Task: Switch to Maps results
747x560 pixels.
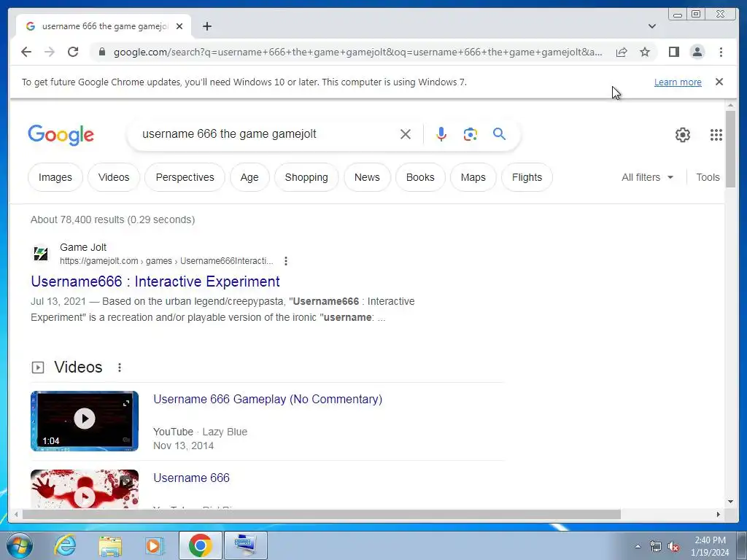Action: pos(473,177)
